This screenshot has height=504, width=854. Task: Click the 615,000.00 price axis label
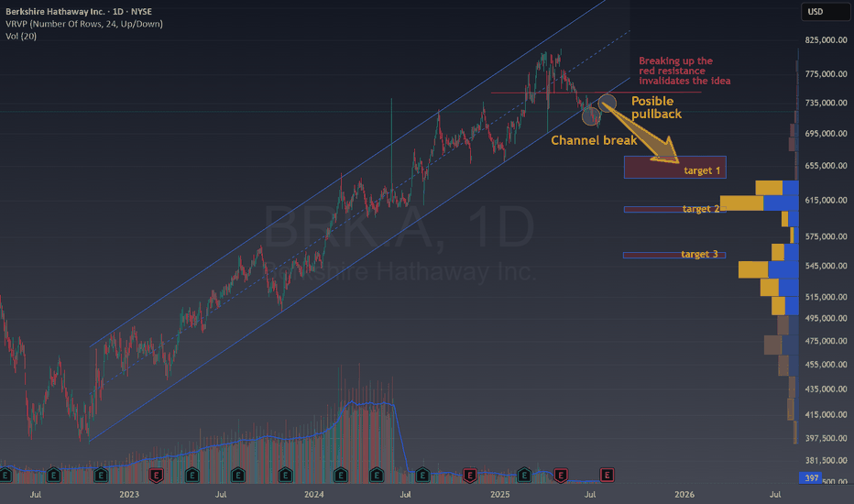pyautogui.click(x=827, y=200)
